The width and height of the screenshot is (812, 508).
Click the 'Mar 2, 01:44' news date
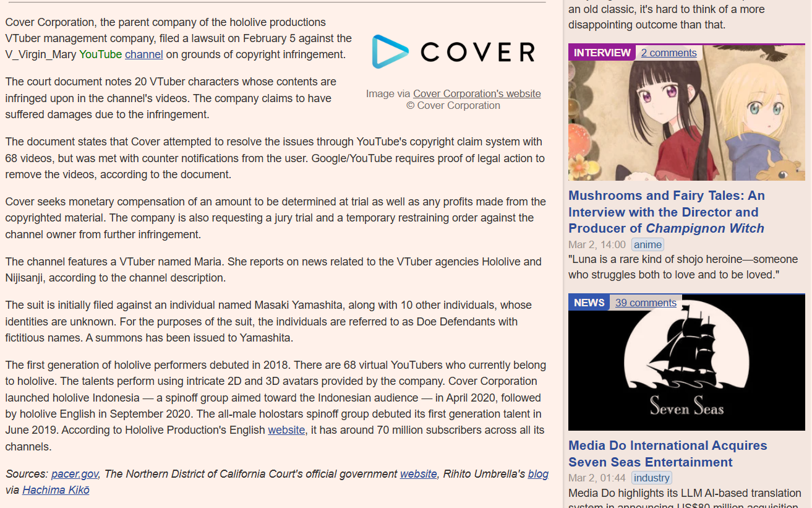(x=597, y=478)
